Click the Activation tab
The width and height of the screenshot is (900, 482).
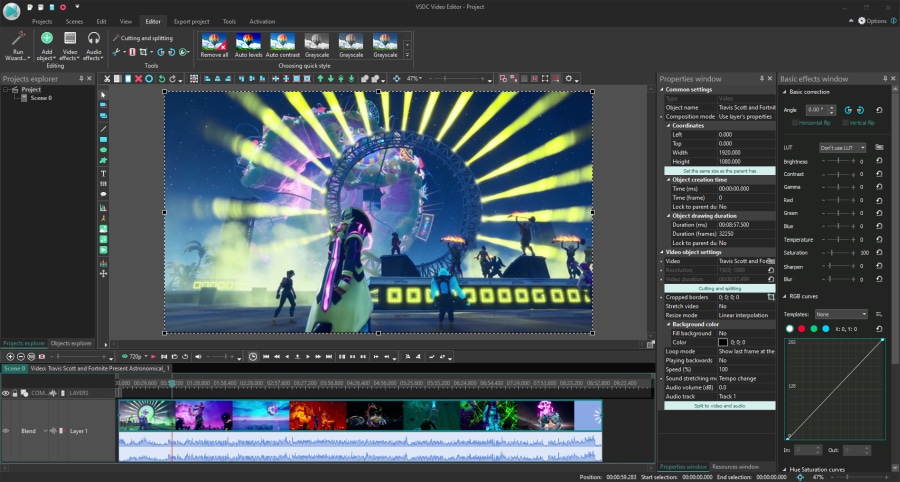pyautogui.click(x=262, y=21)
